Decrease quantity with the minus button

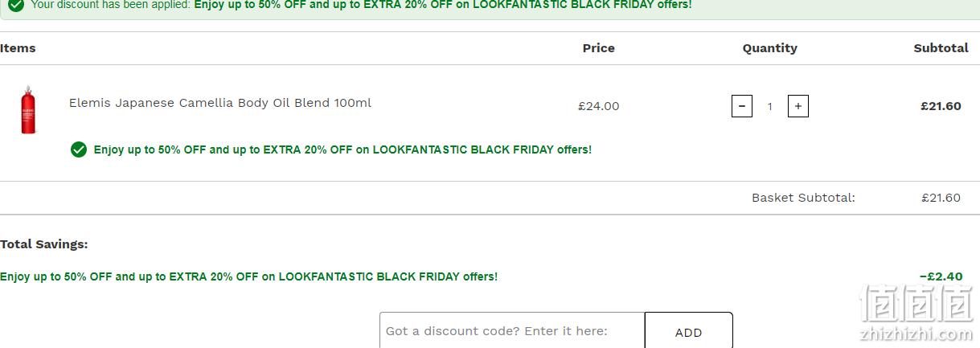[x=741, y=106]
